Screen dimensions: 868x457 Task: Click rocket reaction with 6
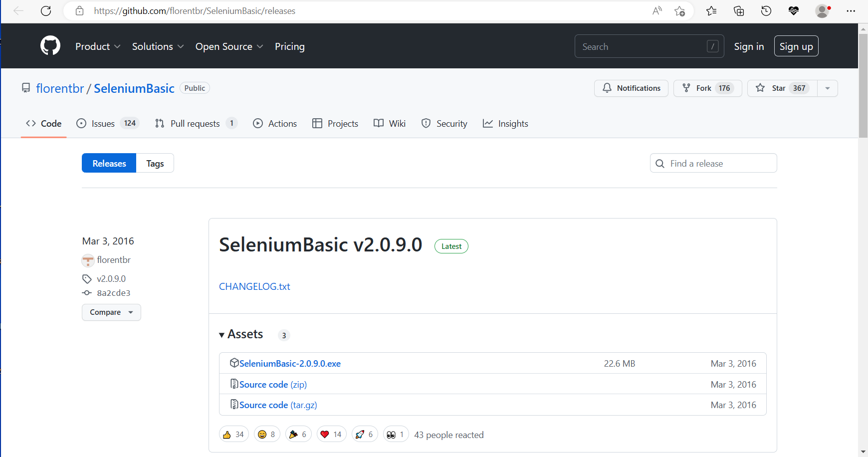[365, 435]
